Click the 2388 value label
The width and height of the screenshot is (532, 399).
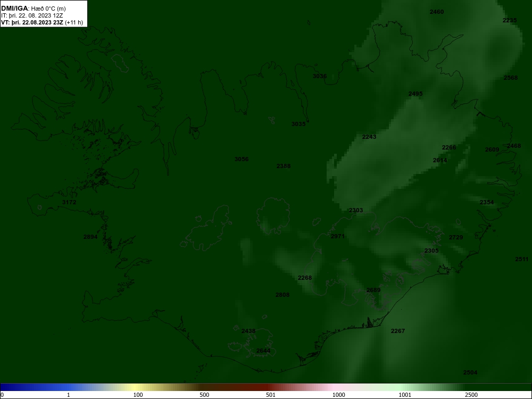(x=284, y=166)
